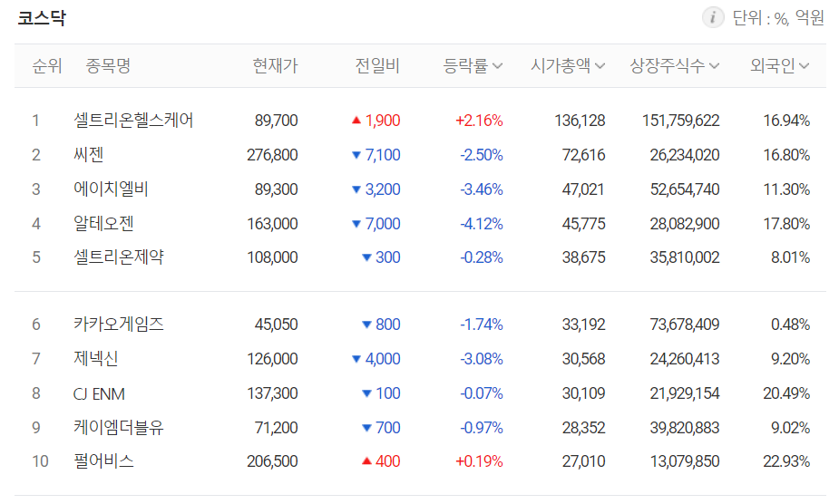
Task: Open the 외국인 sort dropdown
Action: pyautogui.click(x=780, y=66)
